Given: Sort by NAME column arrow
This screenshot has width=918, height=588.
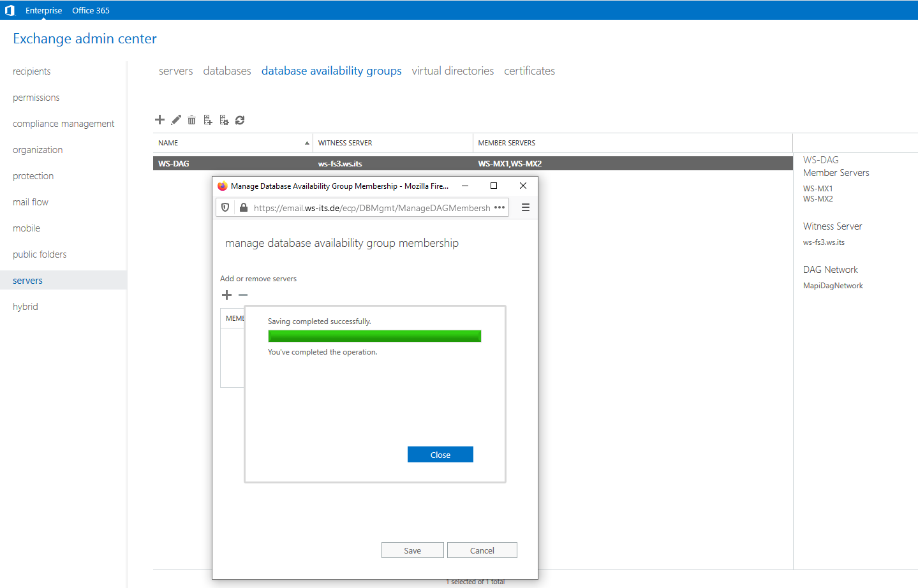Looking at the screenshot, I should coord(307,143).
